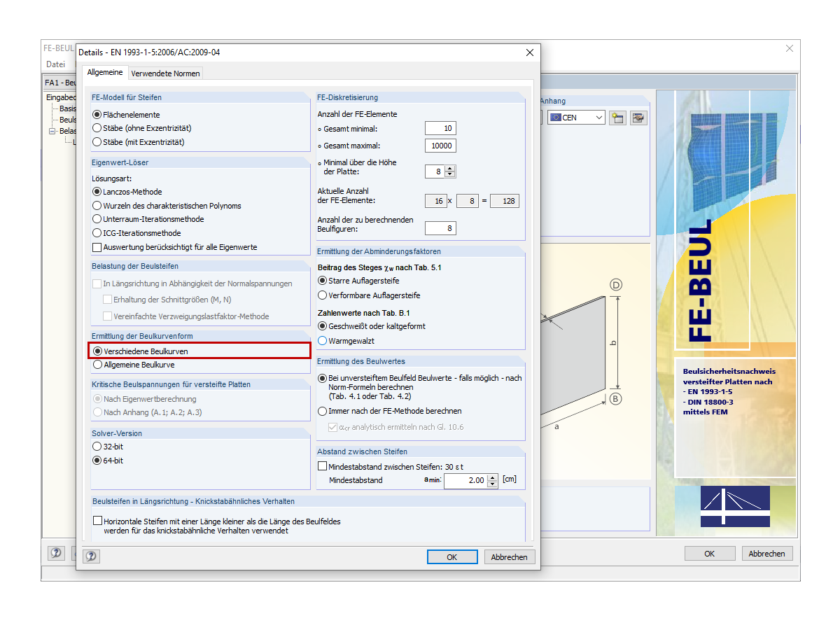Select Verformbare Auflagersteife

point(321,295)
